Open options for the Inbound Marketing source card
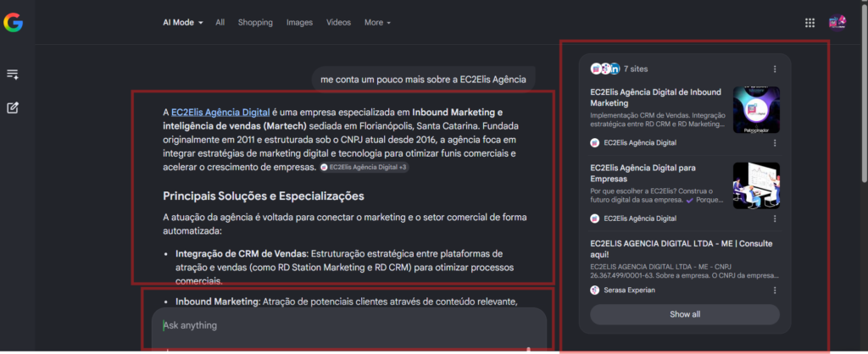The height and width of the screenshot is (354, 868). click(775, 143)
